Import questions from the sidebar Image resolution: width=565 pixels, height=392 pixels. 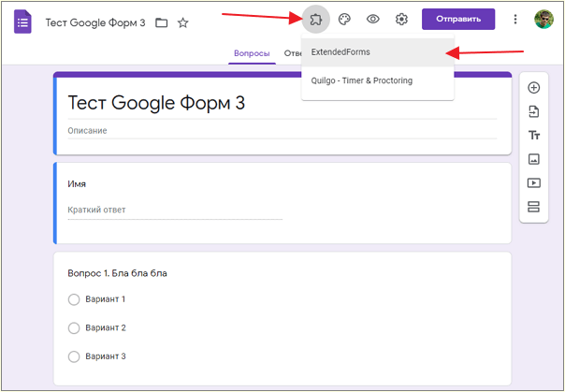pos(533,111)
